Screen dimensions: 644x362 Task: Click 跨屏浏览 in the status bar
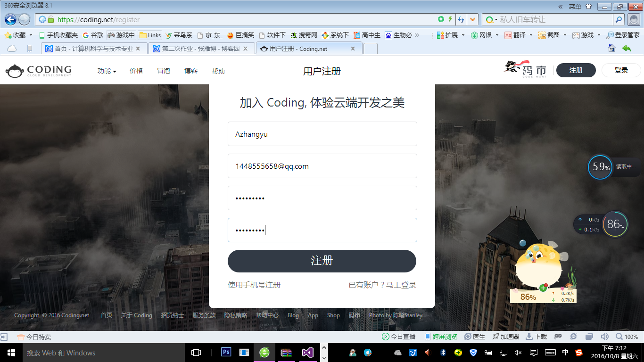(x=441, y=337)
